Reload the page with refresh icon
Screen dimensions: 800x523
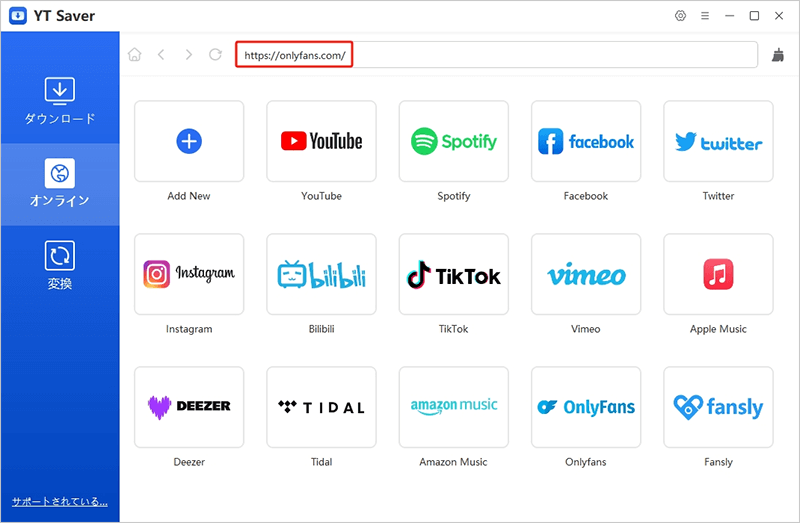tap(215, 55)
